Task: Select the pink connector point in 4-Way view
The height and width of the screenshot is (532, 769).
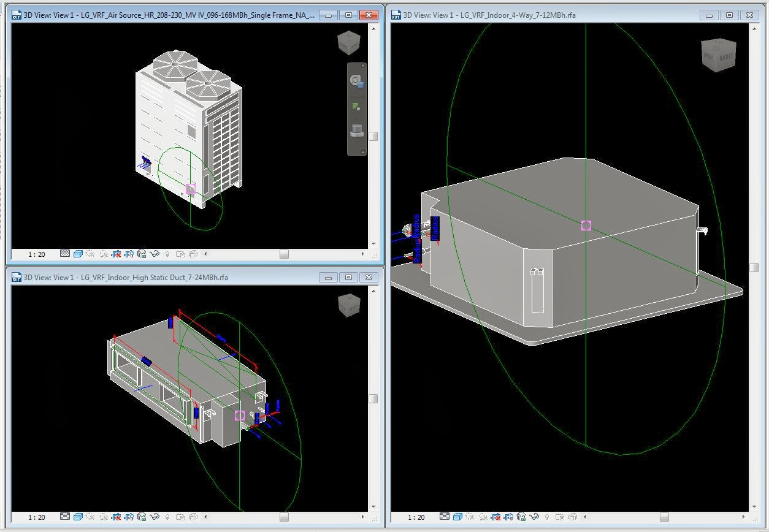Action: (x=584, y=226)
